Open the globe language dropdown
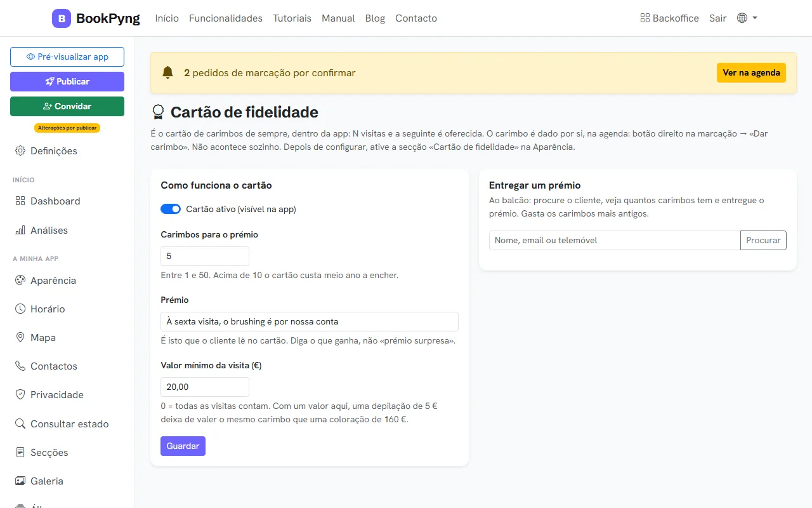Screen dimensions: 812x508 pyautogui.click(x=747, y=18)
